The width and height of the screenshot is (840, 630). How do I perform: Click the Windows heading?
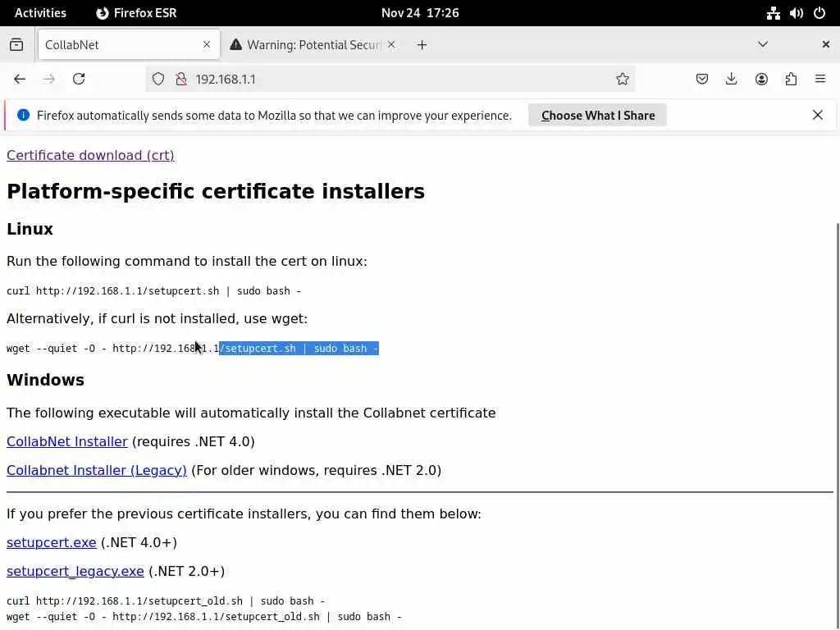(x=46, y=380)
